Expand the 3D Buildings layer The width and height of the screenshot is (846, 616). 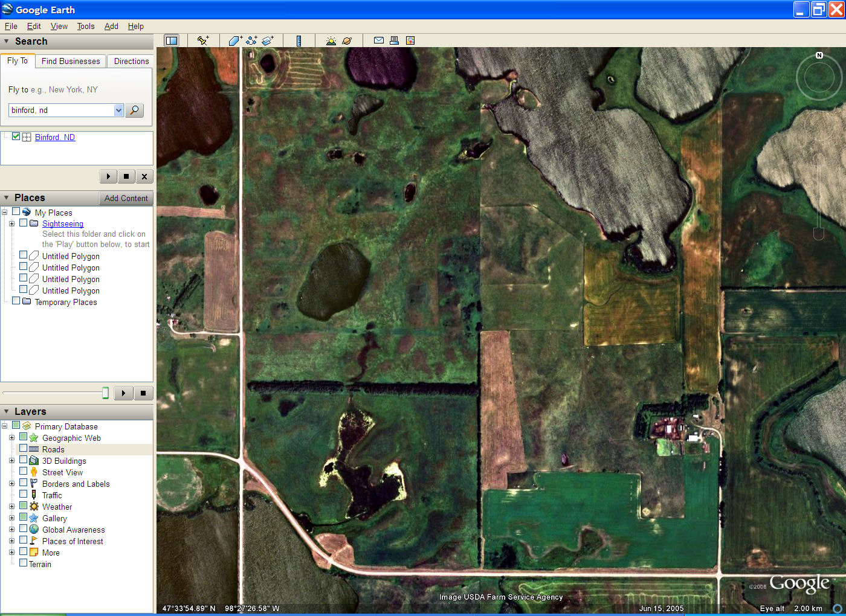(x=11, y=460)
